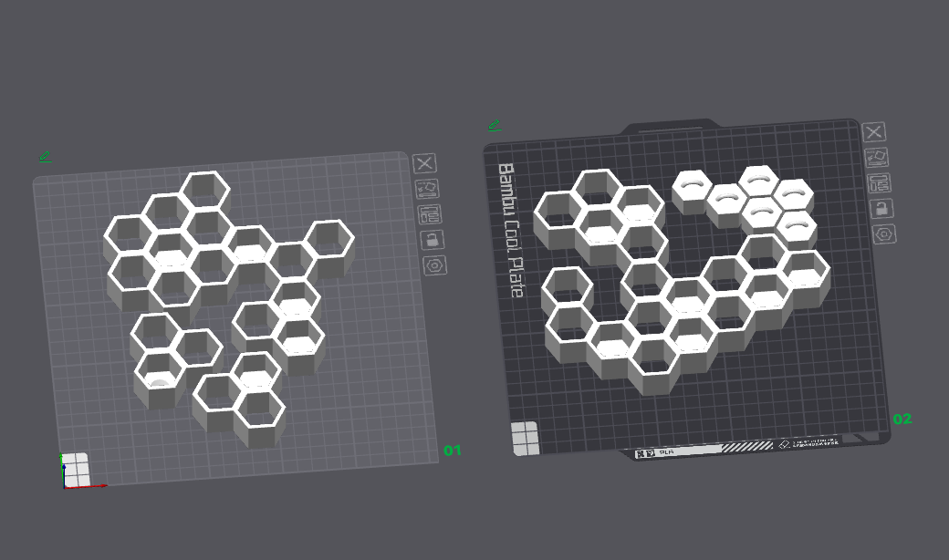Select the hexagon cell containing the round dome on plate 01
Viewport: 949px width, 560px height.
pos(159,379)
